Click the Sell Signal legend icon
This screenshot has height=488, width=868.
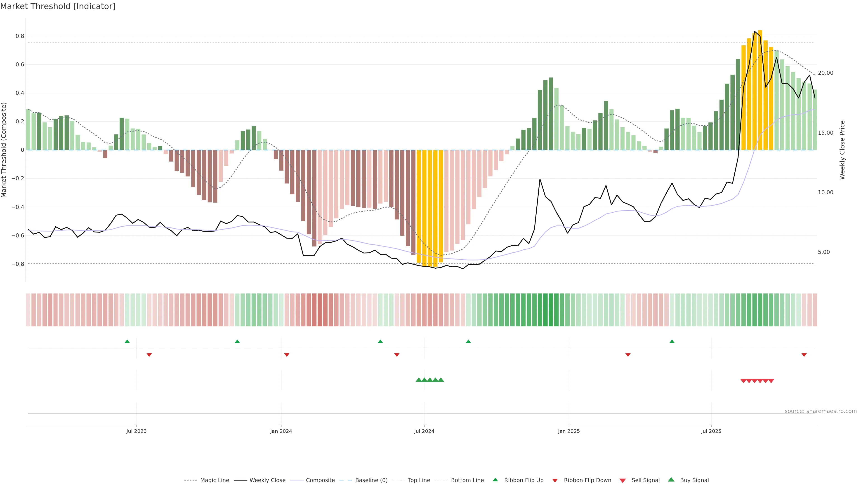tap(622, 481)
